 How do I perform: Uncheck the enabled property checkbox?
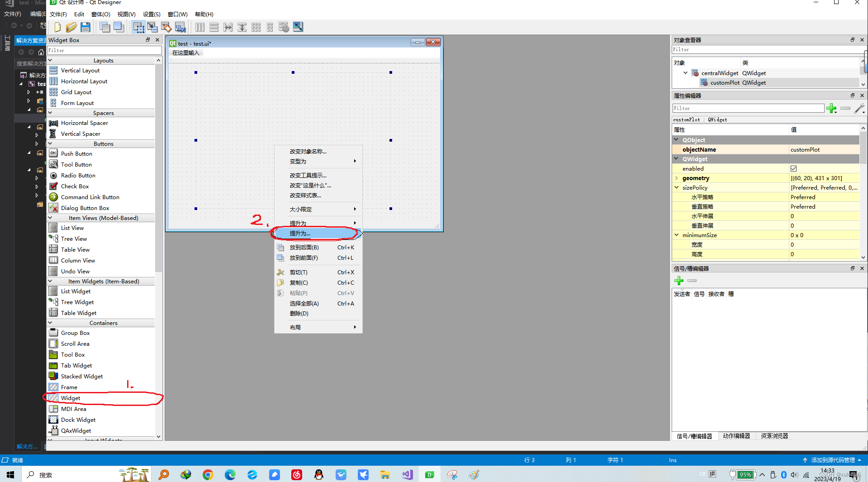coord(794,168)
